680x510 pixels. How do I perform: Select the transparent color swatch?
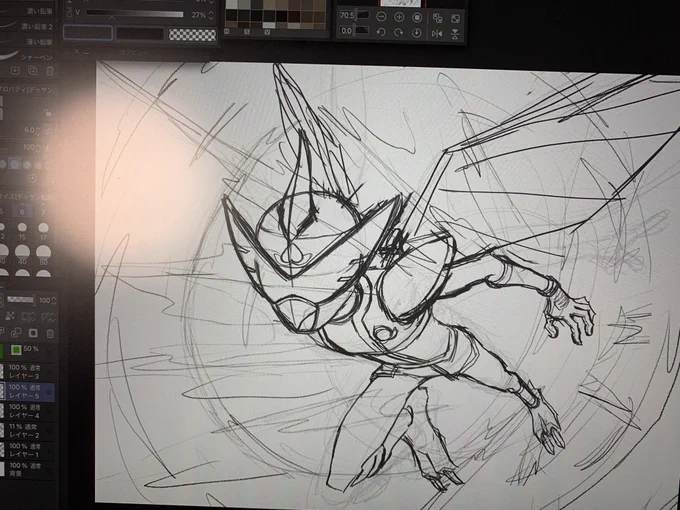[192, 35]
